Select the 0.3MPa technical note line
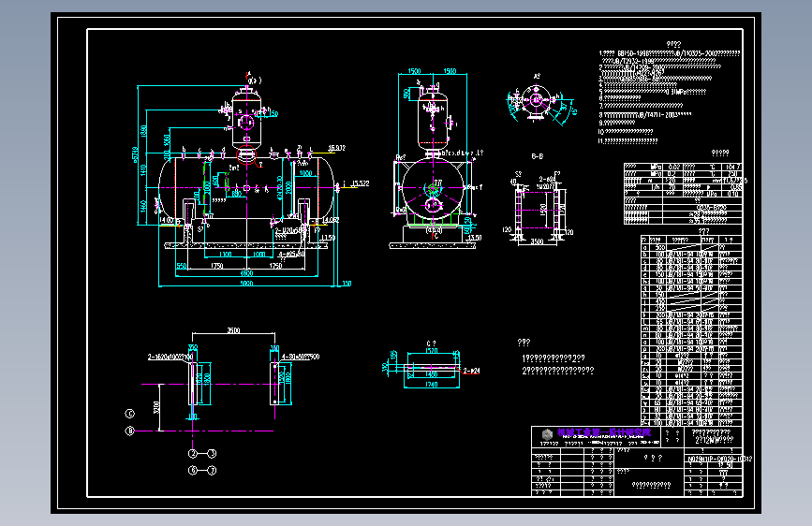 [653, 92]
